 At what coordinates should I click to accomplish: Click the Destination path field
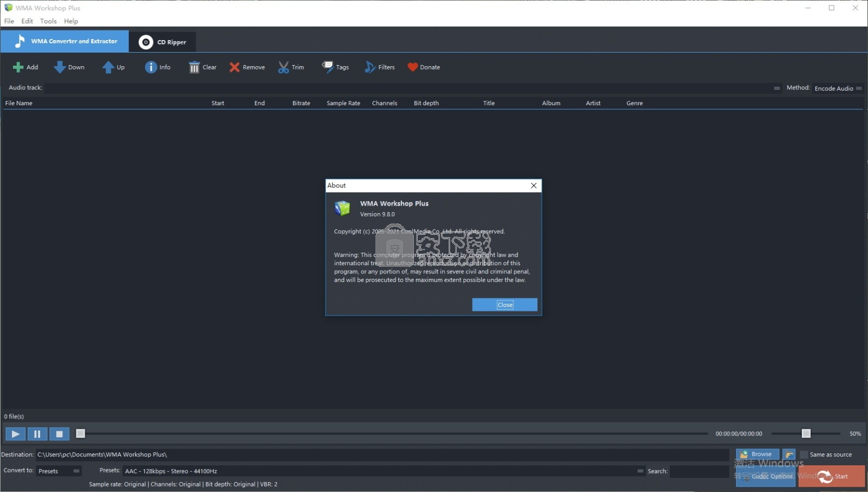point(382,455)
